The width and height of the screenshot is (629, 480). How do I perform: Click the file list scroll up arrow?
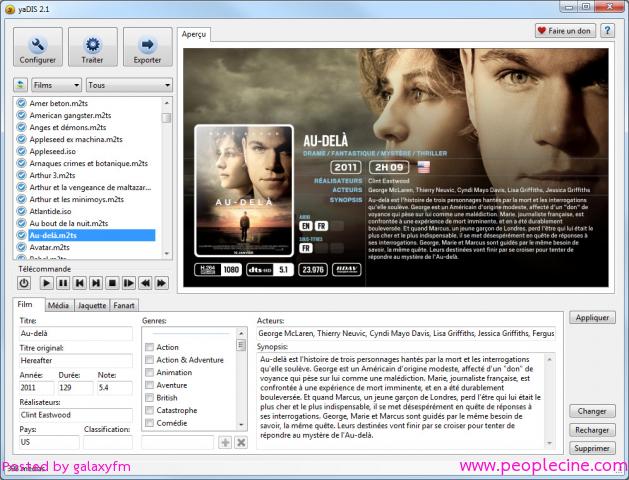pyautogui.click(x=166, y=103)
